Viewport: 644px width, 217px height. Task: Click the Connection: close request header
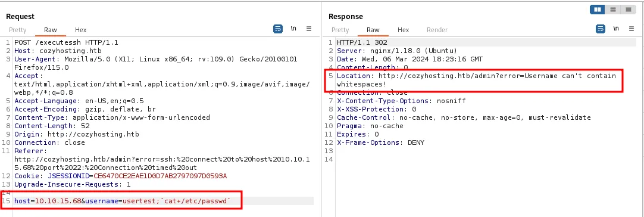pos(49,143)
